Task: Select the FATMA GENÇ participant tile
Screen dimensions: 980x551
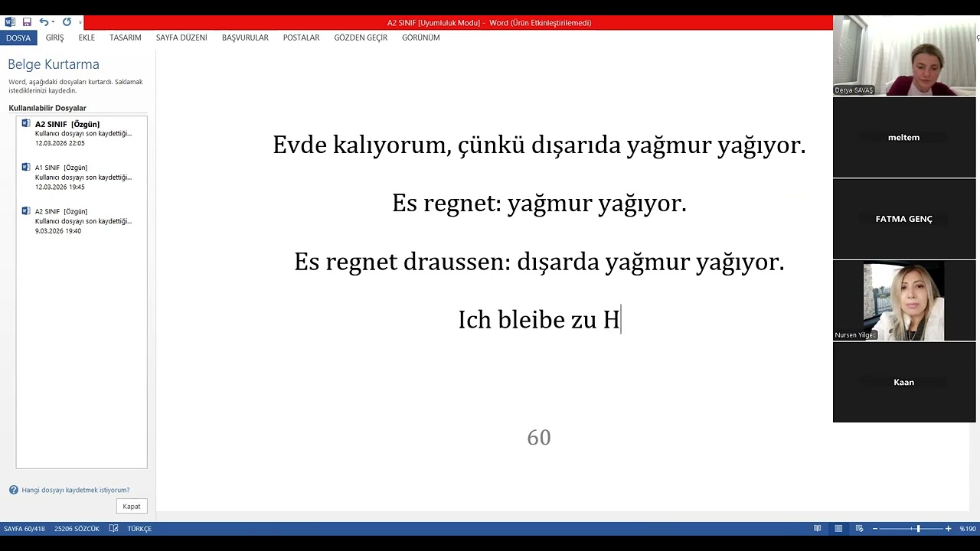Action: 904,219
